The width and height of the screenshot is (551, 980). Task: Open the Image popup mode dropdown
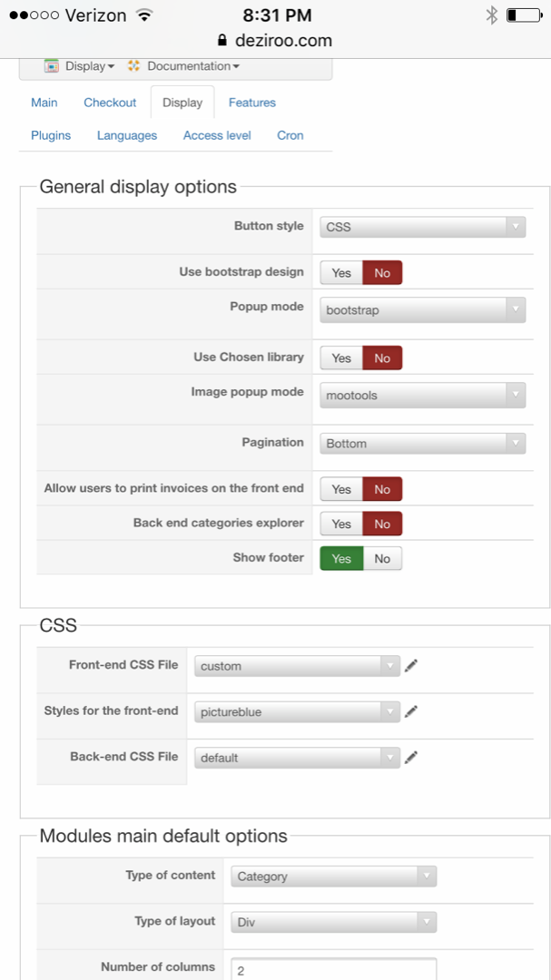point(422,396)
